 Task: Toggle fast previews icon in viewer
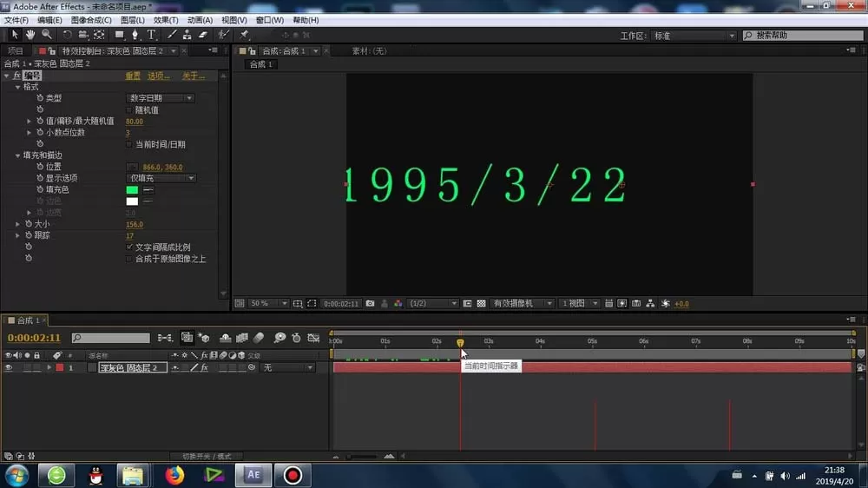[x=622, y=304]
